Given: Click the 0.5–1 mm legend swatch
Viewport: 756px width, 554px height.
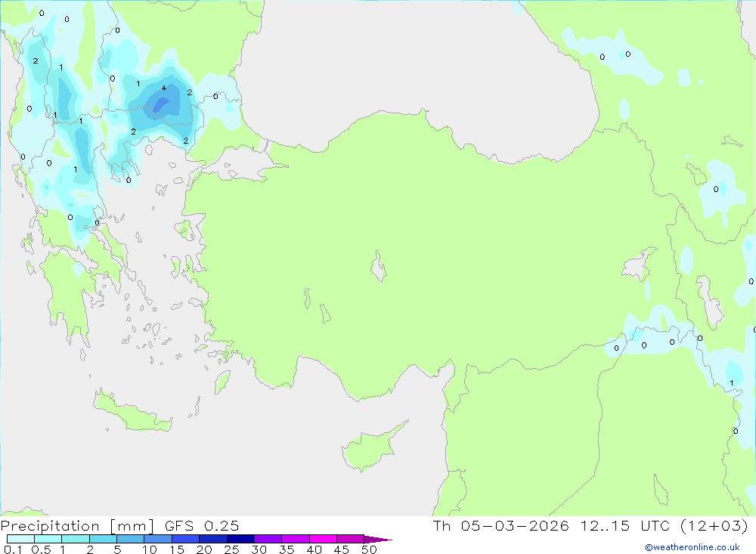Looking at the screenshot, I should 48,539.
